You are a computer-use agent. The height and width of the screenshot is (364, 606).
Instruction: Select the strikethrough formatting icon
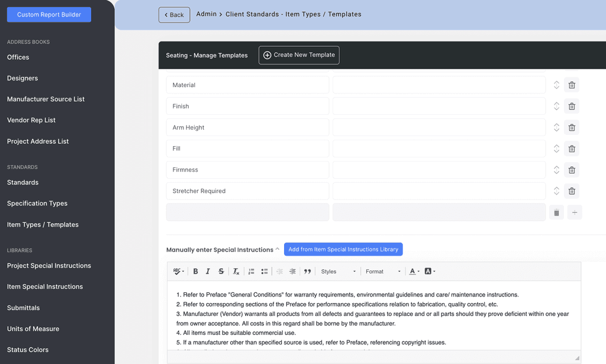(221, 271)
